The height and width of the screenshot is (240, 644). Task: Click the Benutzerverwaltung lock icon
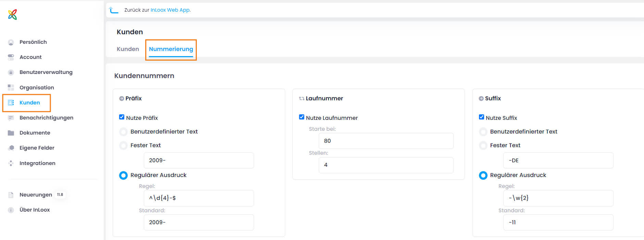11,72
